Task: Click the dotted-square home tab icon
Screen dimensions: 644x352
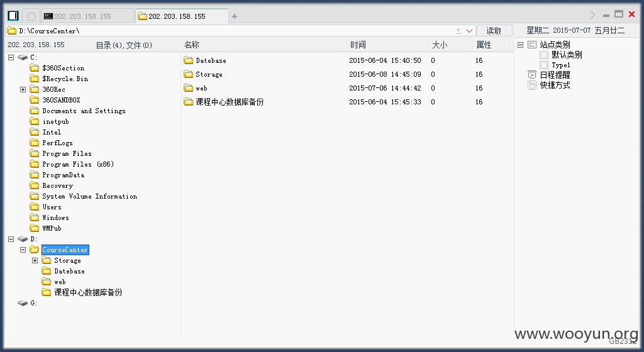Action: [31, 16]
